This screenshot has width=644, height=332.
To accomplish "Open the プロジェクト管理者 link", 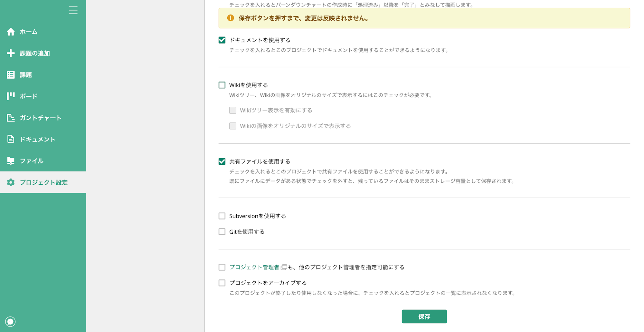I will coord(254,267).
